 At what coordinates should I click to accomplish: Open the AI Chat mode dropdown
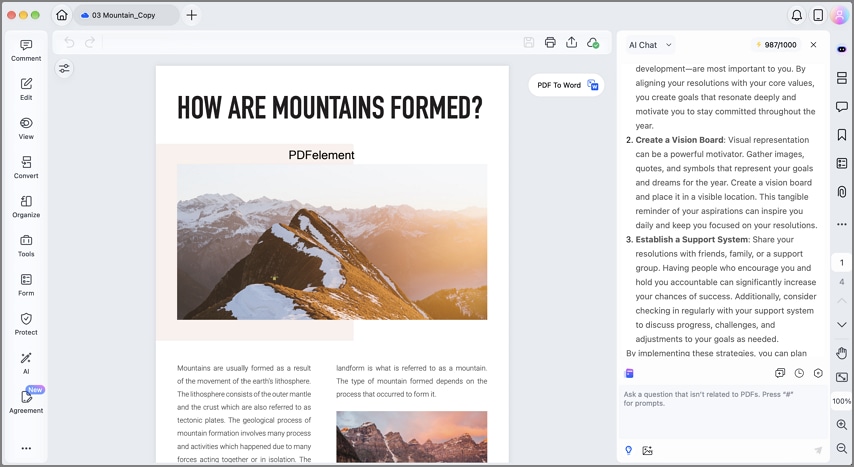coord(650,45)
